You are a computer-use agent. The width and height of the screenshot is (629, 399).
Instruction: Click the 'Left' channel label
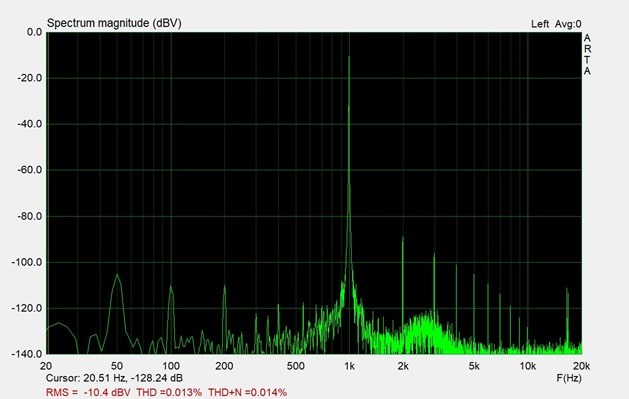[x=540, y=24]
